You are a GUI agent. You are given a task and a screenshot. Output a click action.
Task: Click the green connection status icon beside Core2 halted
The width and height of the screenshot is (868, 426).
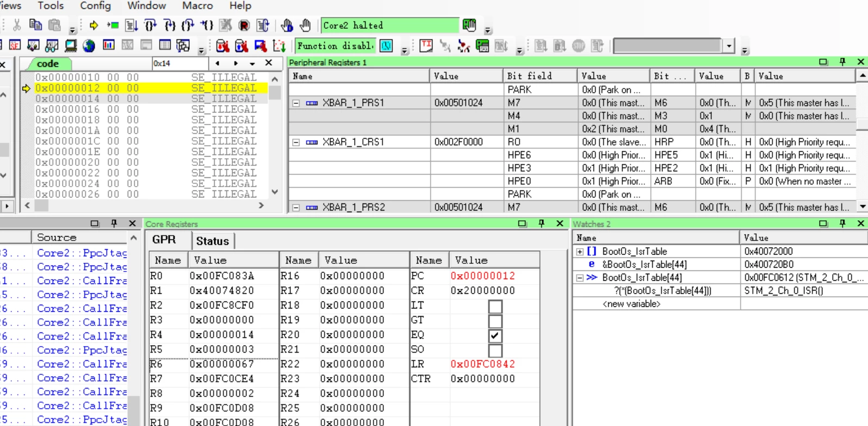(x=469, y=25)
